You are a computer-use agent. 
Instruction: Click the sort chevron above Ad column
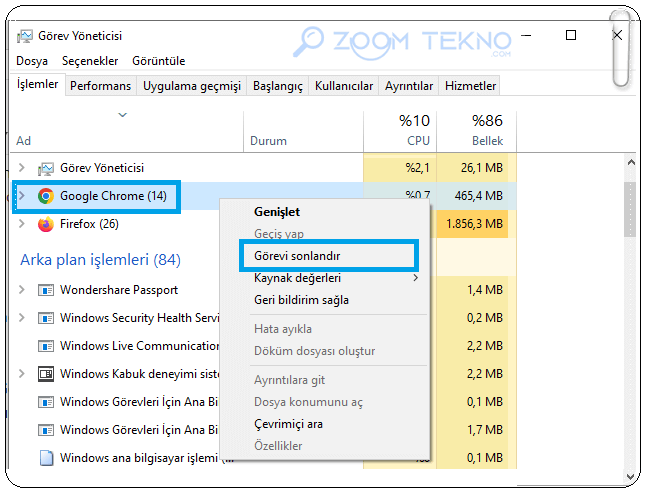click(x=122, y=115)
